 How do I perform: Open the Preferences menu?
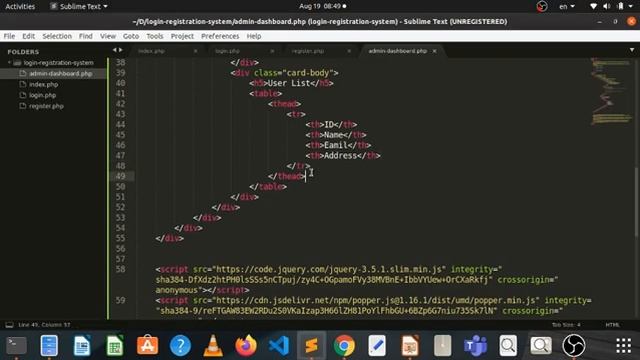pos(220,36)
